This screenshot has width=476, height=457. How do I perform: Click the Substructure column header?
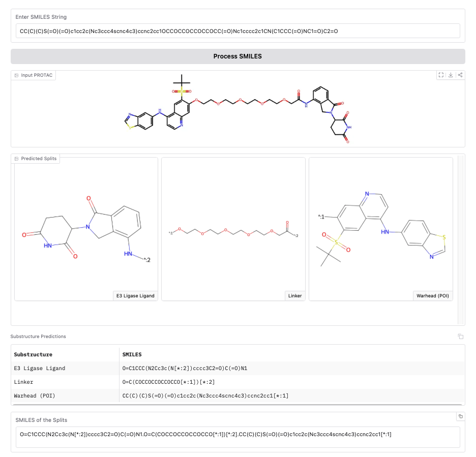[x=33, y=354]
